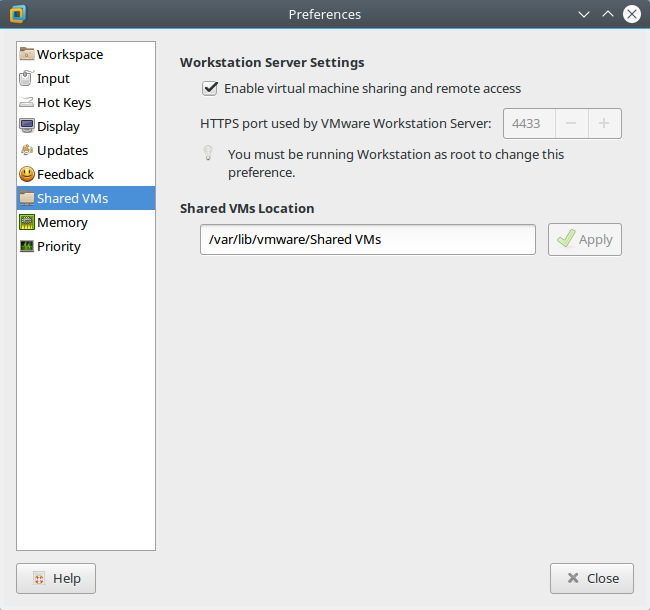
Task: Go to Hot Keys settings
Action: coord(86,102)
